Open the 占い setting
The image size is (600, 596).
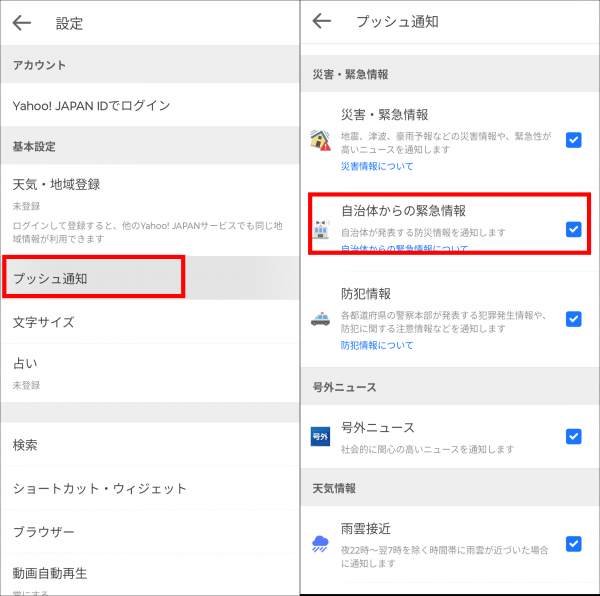tap(150, 373)
